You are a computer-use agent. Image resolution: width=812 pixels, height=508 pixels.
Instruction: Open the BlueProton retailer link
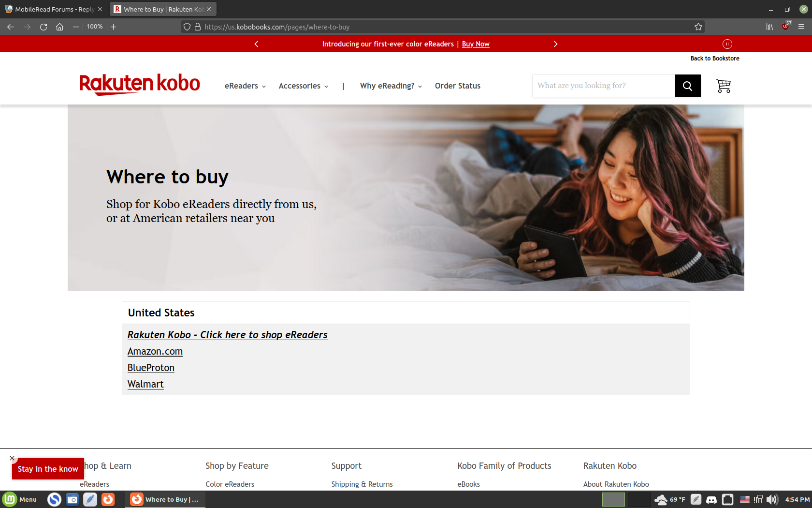(151, 368)
